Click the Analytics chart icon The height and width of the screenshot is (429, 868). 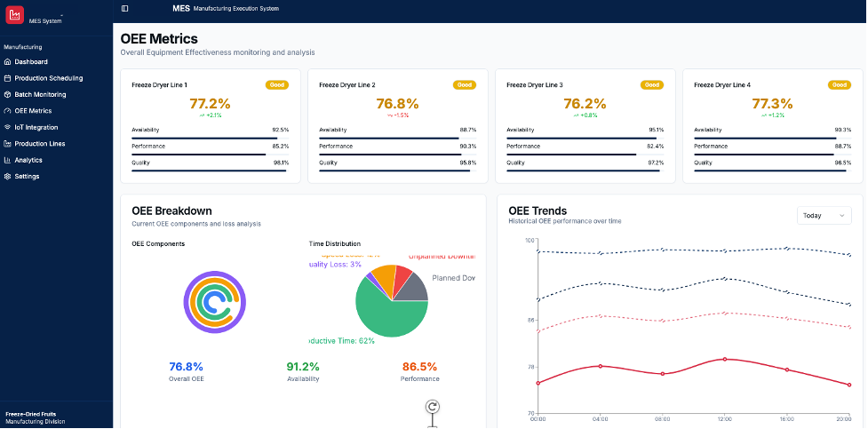coord(7,160)
